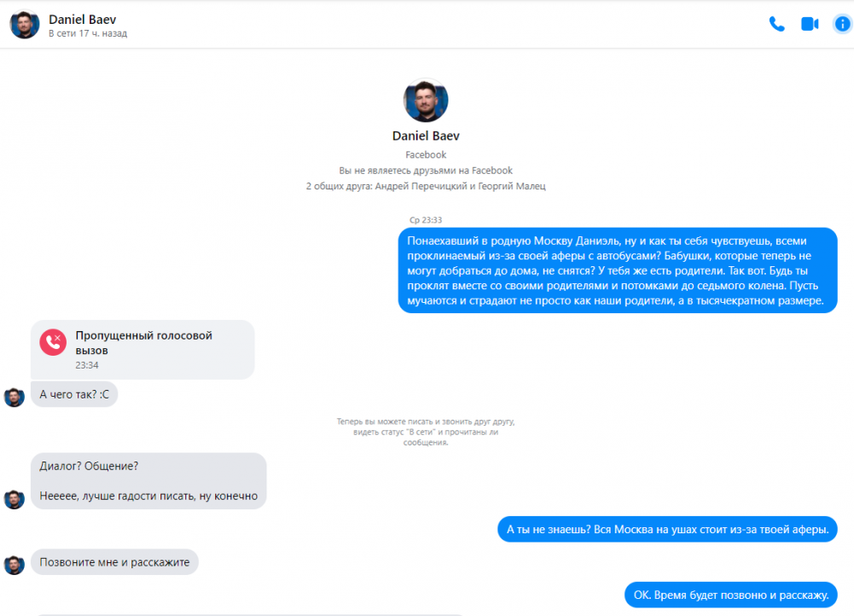The image size is (854, 616).
Task: Click the centered Daniel Baev profile name
Action: tap(426, 136)
